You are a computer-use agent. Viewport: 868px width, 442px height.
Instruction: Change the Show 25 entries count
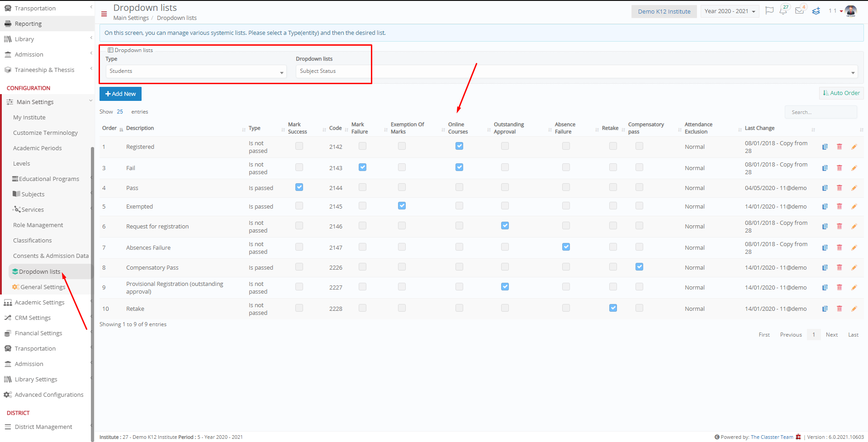[120, 112]
